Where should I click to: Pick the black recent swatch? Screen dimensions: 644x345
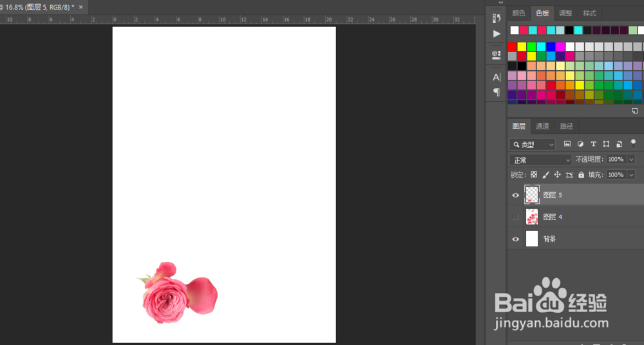[569, 30]
